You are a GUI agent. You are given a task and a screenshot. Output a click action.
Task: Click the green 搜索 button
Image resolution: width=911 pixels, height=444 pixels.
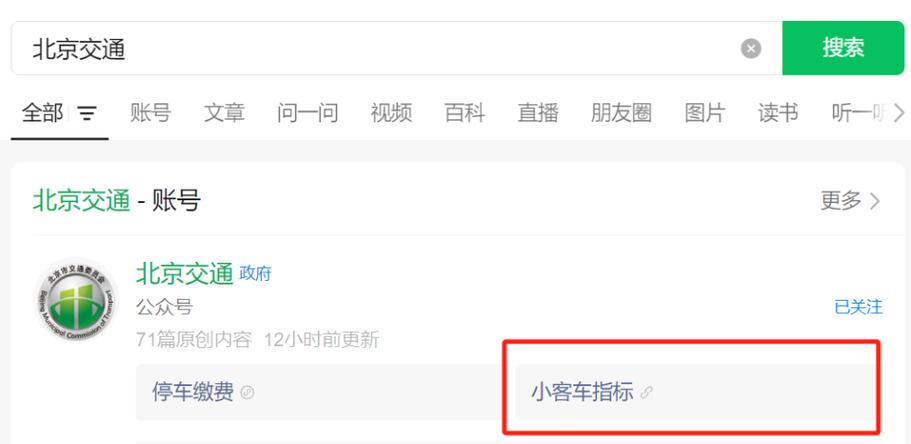click(x=843, y=48)
